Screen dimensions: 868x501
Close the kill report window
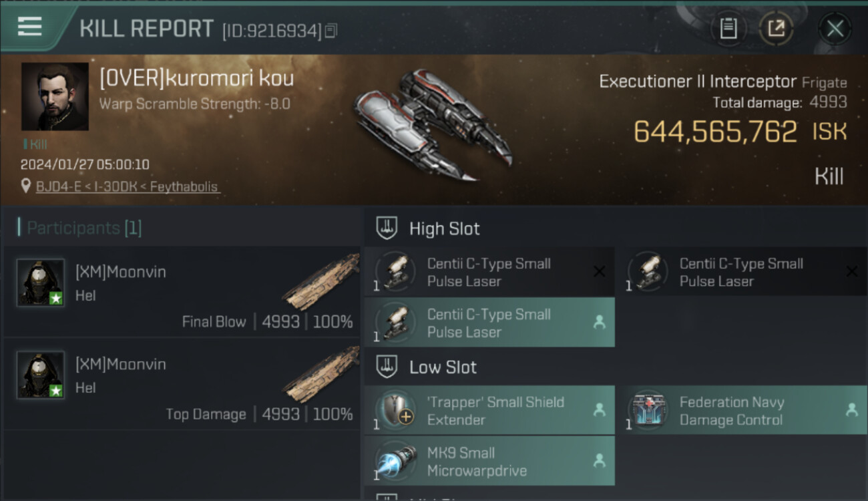click(x=835, y=29)
